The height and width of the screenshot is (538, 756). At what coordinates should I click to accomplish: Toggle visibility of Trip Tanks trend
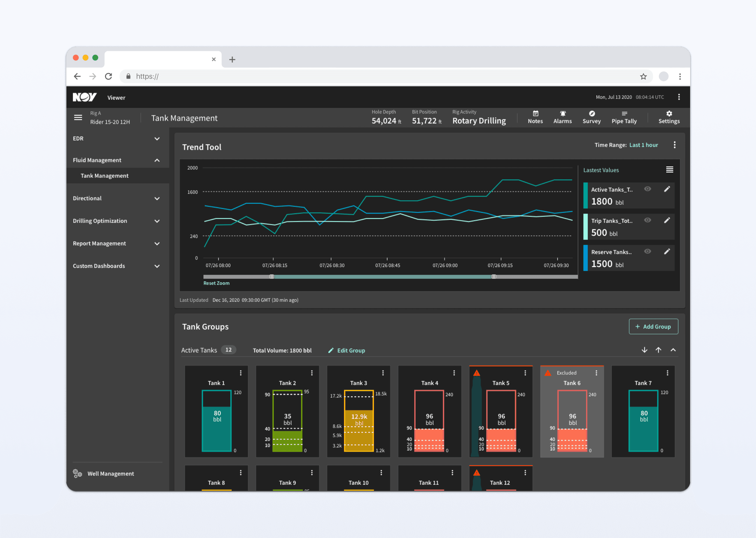point(647,220)
